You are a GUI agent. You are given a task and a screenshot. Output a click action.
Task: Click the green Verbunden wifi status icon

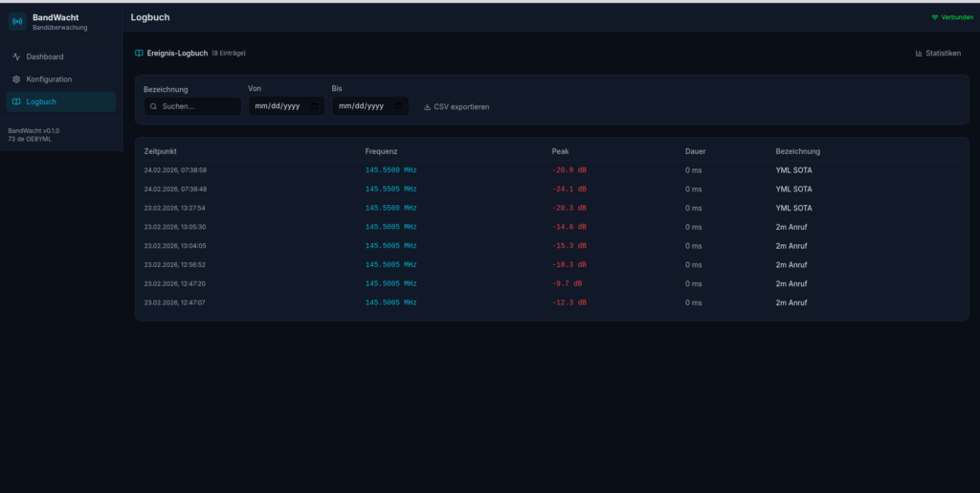935,17
